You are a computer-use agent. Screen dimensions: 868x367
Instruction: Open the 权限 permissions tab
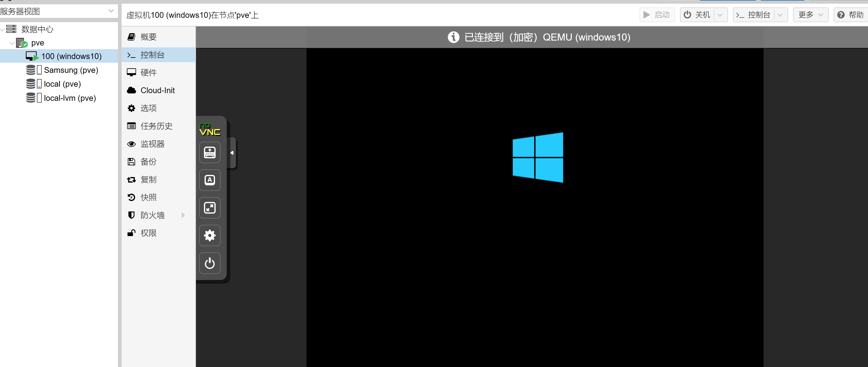[x=158, y=233]
